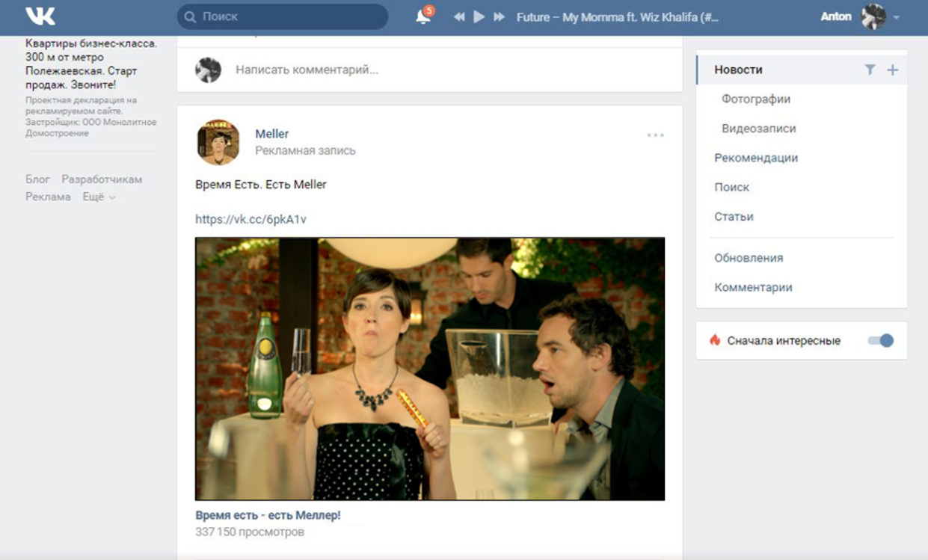The height and width of the screenshot is (560, 928).
Task: Open the Рекомендации section
Action: (x=756, y=158)
